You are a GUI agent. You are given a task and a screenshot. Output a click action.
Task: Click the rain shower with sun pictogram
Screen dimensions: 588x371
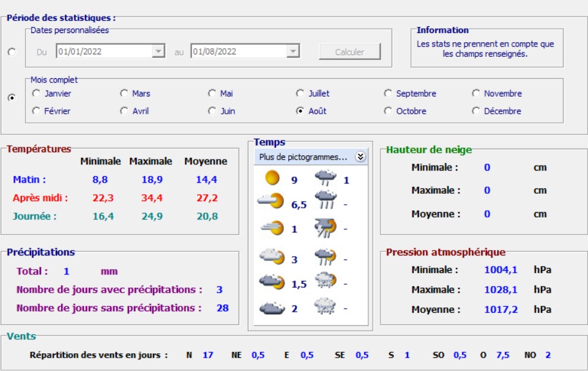pos(325,257)
